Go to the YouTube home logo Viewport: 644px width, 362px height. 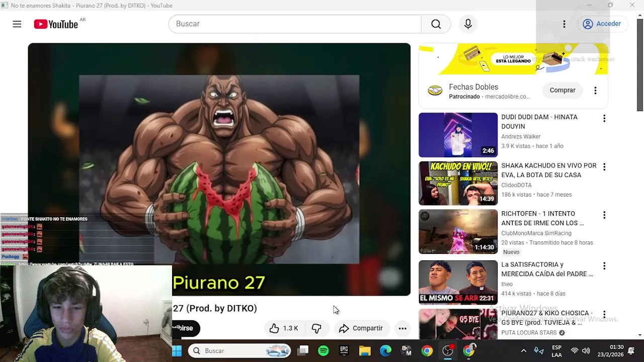point(56,24)
